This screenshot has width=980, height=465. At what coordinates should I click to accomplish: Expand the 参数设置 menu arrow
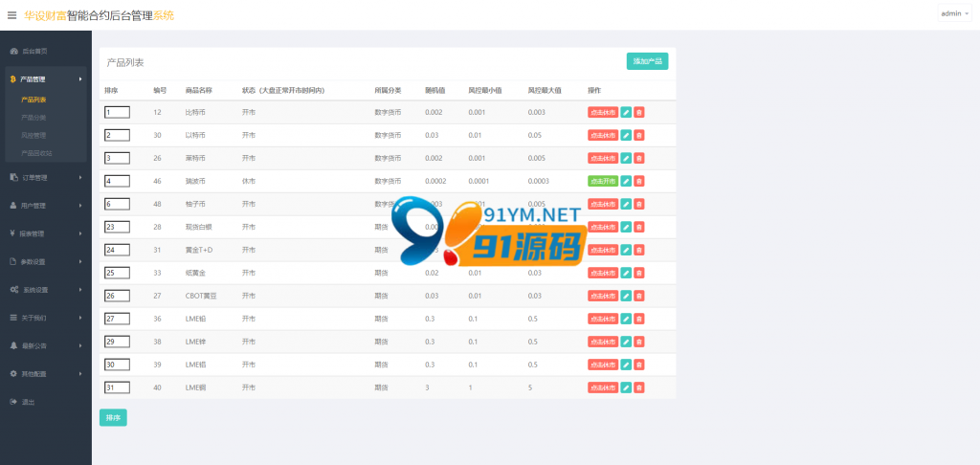coord(80,262)
